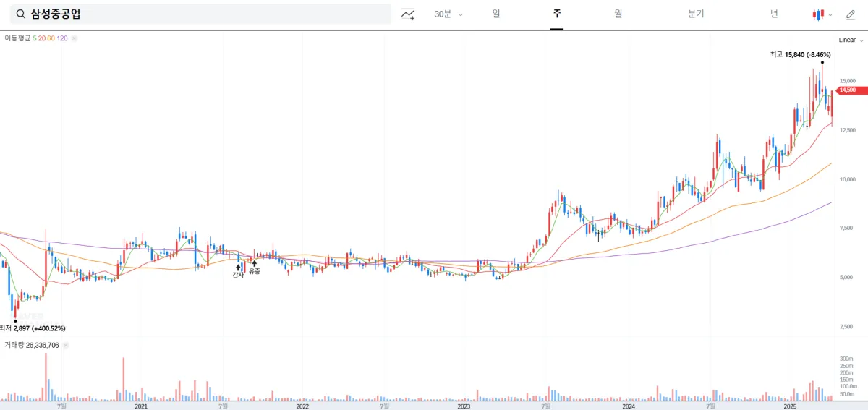This screenshot has height=410, width=868.
Task: Click the 이동평균 indicator label
Action: tap(17, 38)
